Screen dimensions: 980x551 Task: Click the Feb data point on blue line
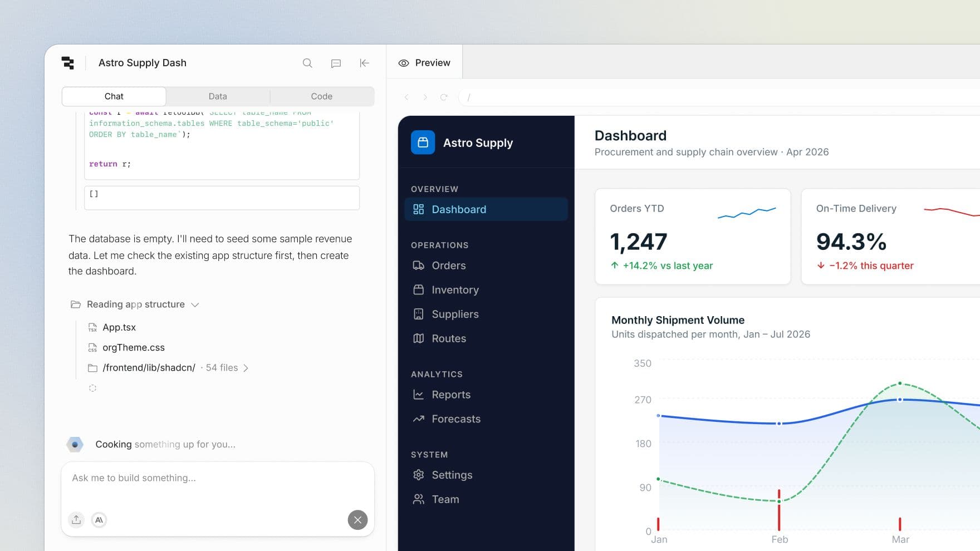point(779,424)
